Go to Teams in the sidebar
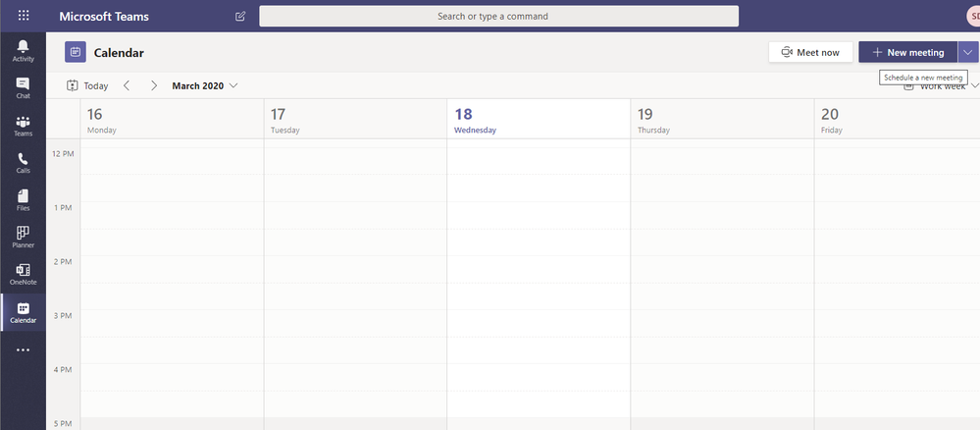 coord(24,126)
